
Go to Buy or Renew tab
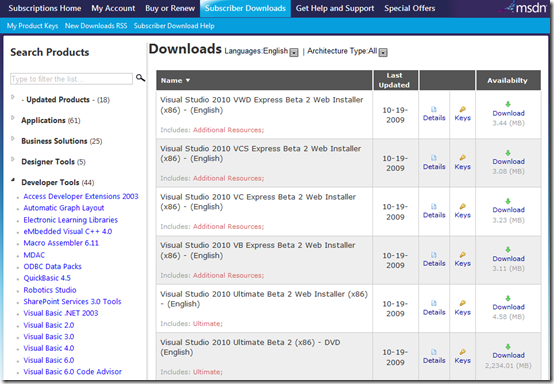pos(170,8)
